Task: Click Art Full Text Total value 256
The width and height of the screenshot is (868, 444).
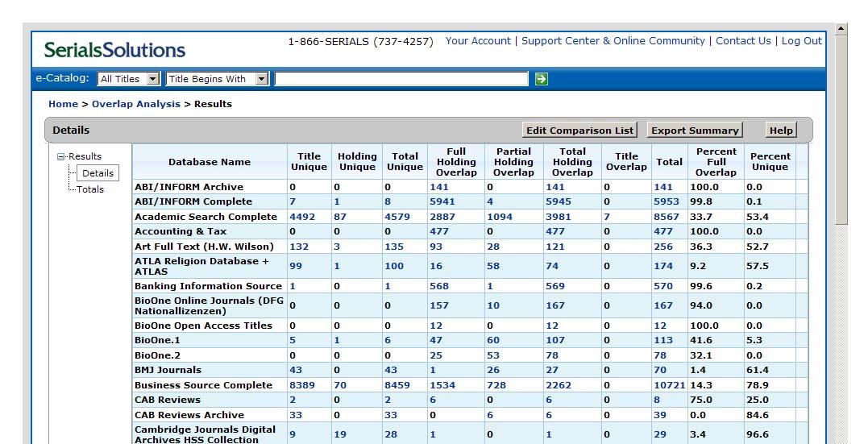Action: click(663, 247)
